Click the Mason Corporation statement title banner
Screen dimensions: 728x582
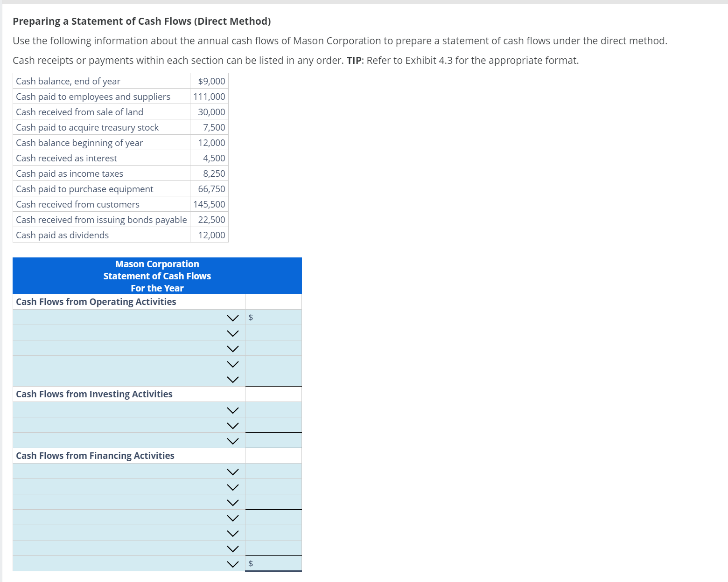coord(157,276)
